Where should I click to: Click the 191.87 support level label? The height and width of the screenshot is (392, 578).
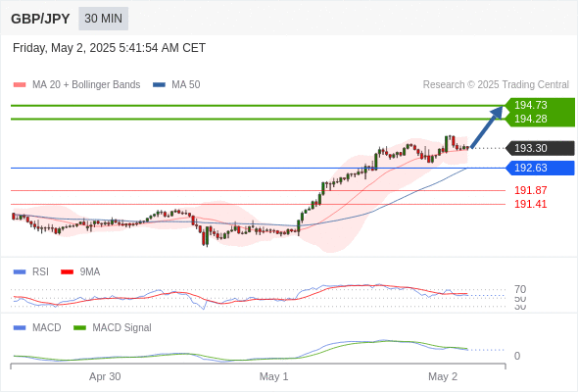click(531, 190)
